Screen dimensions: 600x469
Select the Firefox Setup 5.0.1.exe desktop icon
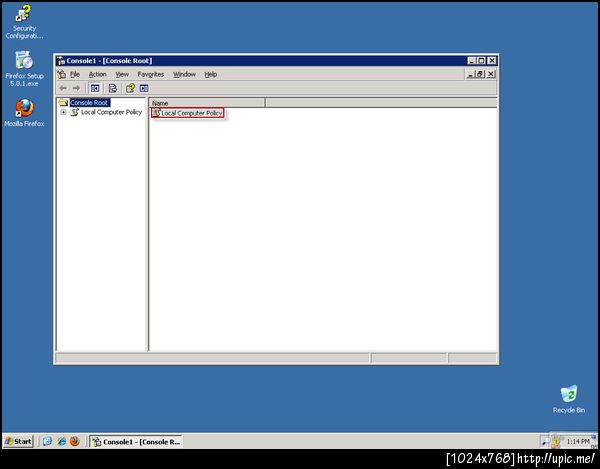click(24, 69)
